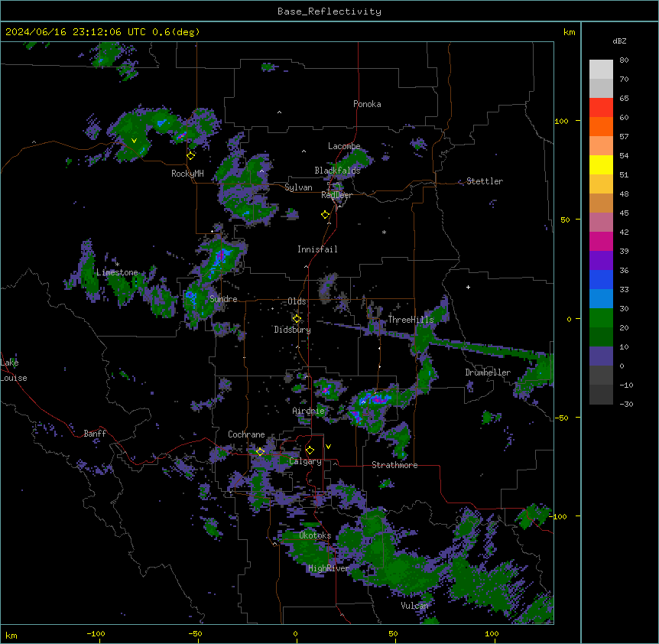Click the km label at bottom left
659x644 pixels.
pos(11,635)
